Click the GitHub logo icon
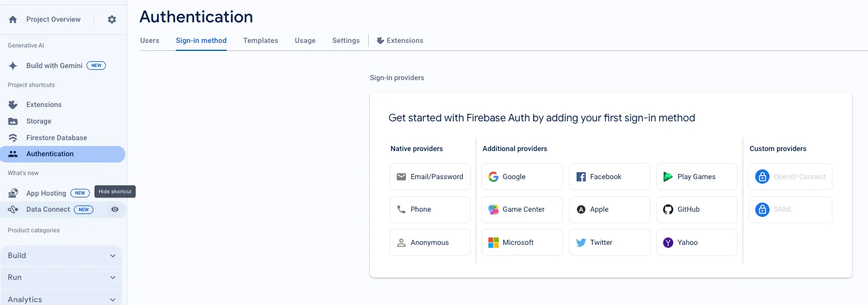 (x=668, y=209)
